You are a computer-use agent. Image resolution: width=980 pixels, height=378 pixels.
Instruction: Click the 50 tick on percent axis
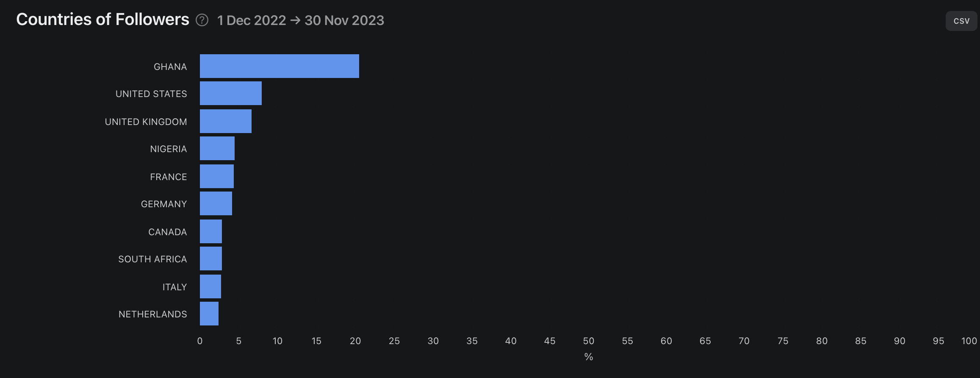[x=588, y=341]
